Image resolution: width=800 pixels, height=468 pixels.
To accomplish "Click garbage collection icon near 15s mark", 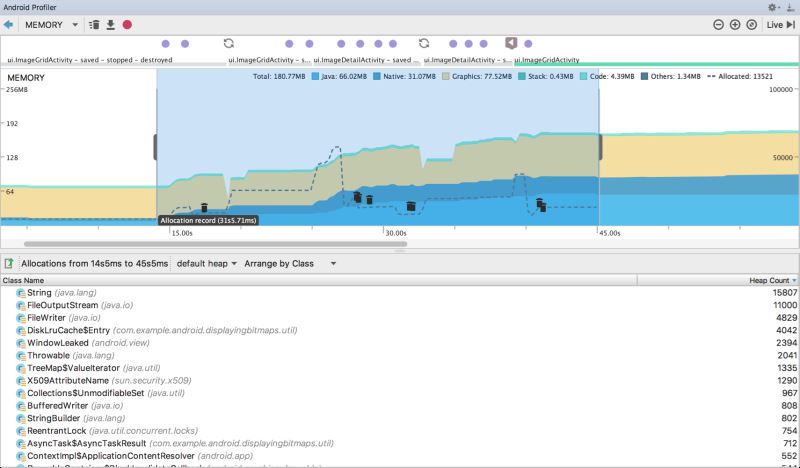I will pos(204,207).
